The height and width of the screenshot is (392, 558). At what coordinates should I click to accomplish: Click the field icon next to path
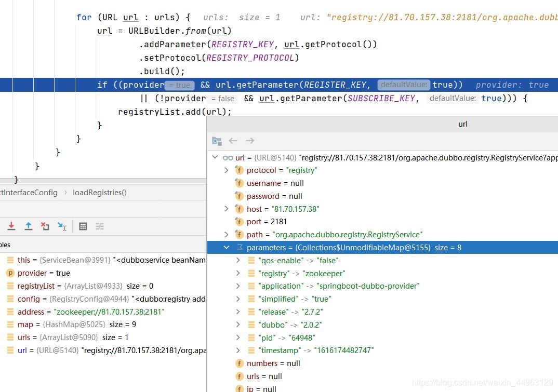(x=239, y=234)
